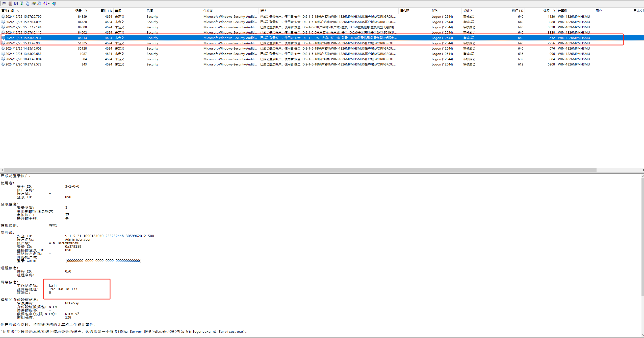Click the window view icon in toolbar
The height and width of the screenshot is (338, 644).
pos(4,4)
